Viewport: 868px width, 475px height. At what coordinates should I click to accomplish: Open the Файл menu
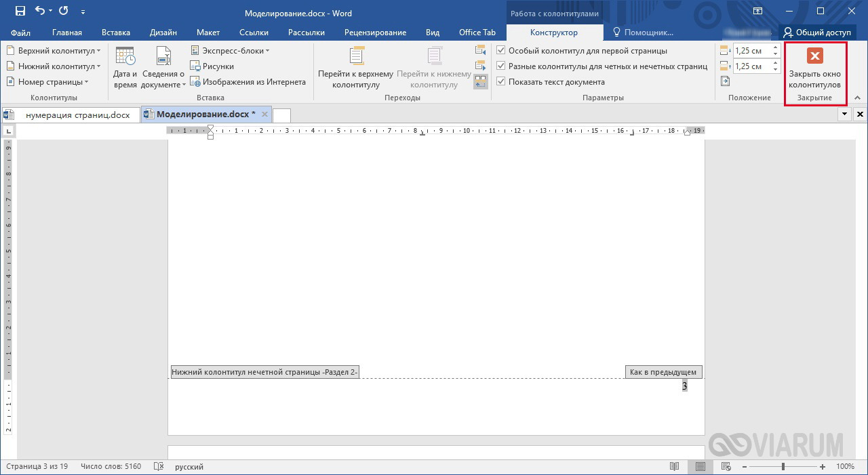[21, 33]
